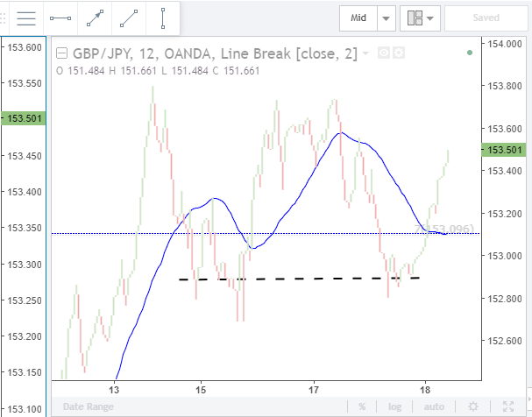Click date label 18 on time axis
Image resolution: width=532 pixels, height=417 pixels.
(425, 390)
